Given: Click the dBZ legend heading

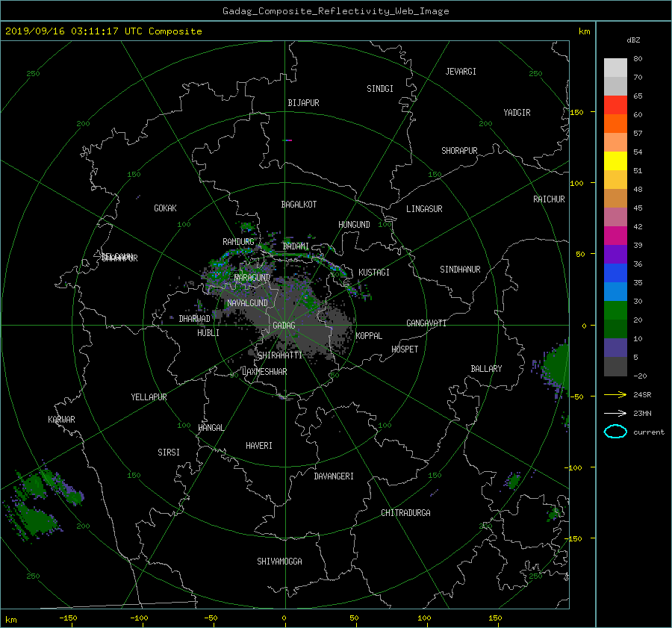Looking at the screenshot, I should click(x=633, y=40).
